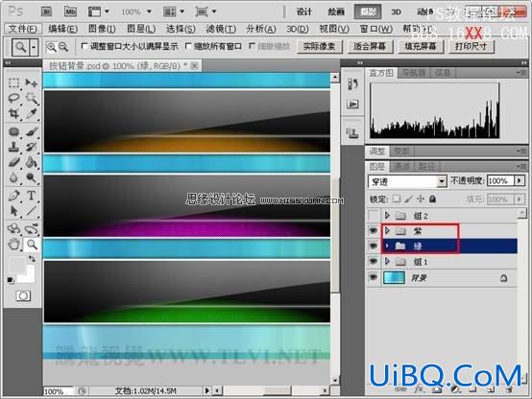Viewport: 532px width, 399px height.
Task: Toggle lock position icon
Action: (421, 199)
